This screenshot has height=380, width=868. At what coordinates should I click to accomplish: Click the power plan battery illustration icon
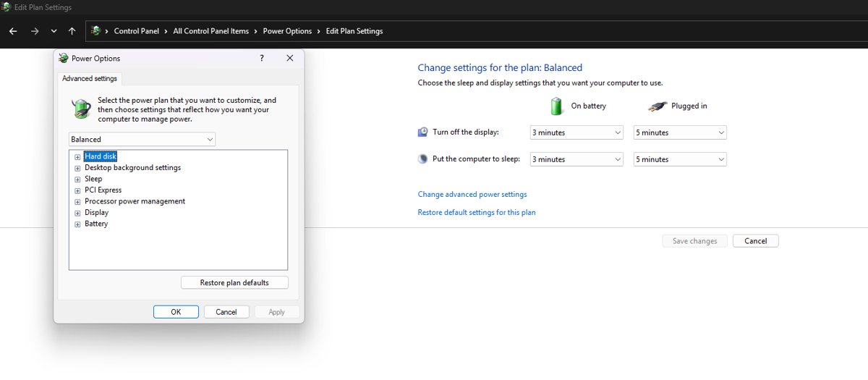tap(82, 109)
